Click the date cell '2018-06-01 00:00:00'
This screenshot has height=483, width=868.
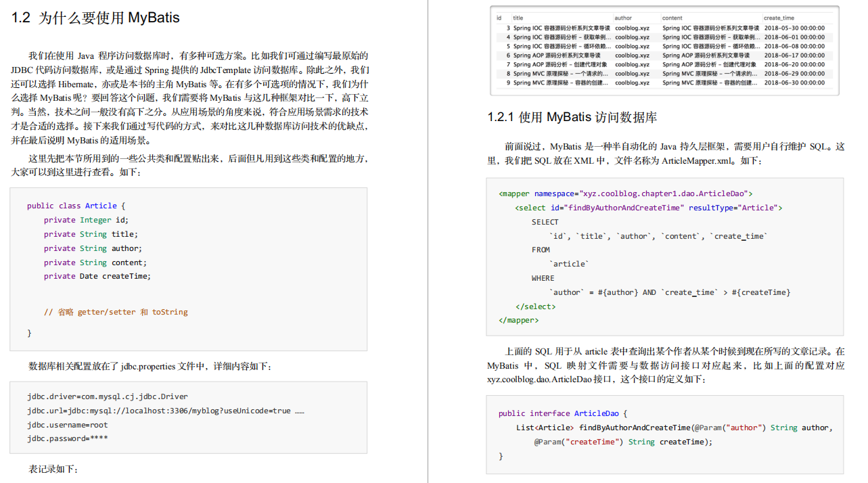pyautogui.click(x=794, y=37)
